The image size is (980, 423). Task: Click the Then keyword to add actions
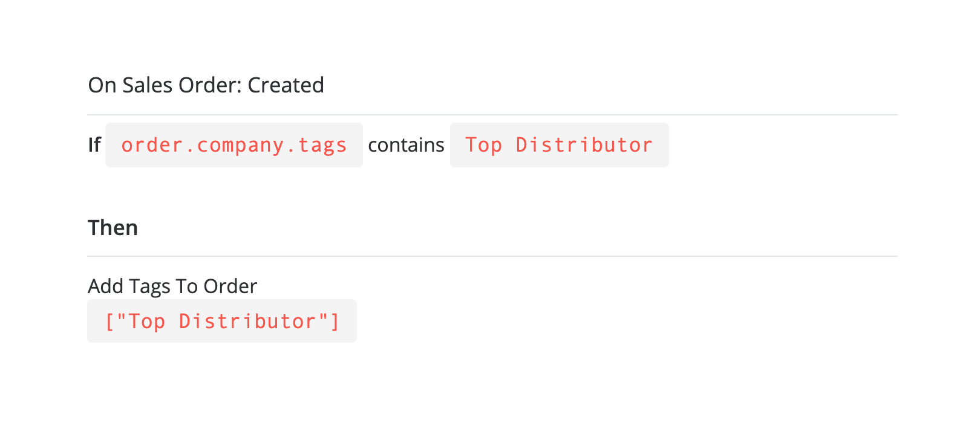(113, 228)
